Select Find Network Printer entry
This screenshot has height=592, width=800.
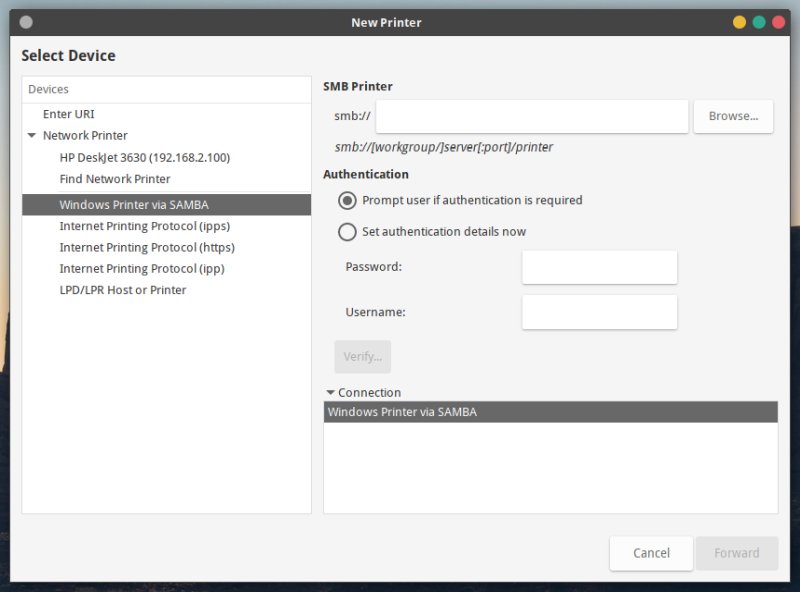click(x=115, y=179)
